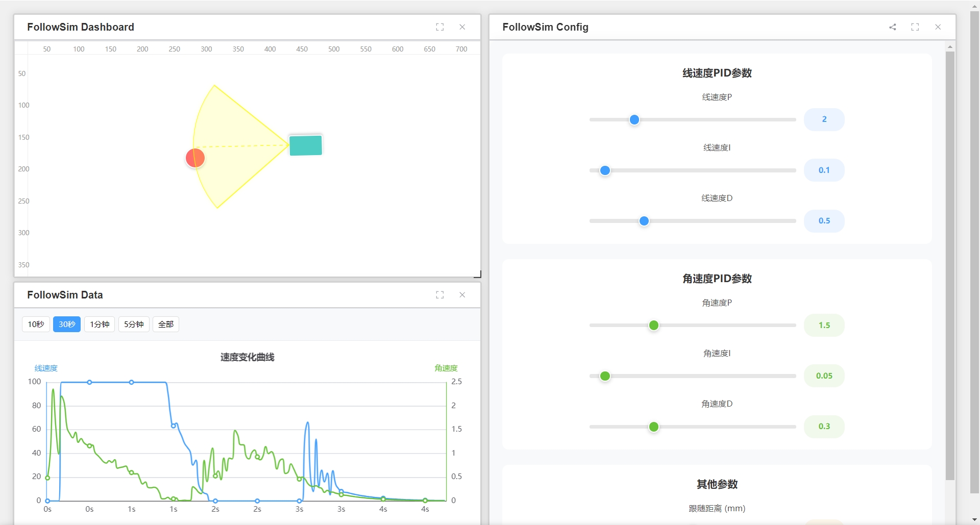The width and height of the screenshot is (980, 525).
Task: Click the page scrollbar down arrow
Action: 974,519
